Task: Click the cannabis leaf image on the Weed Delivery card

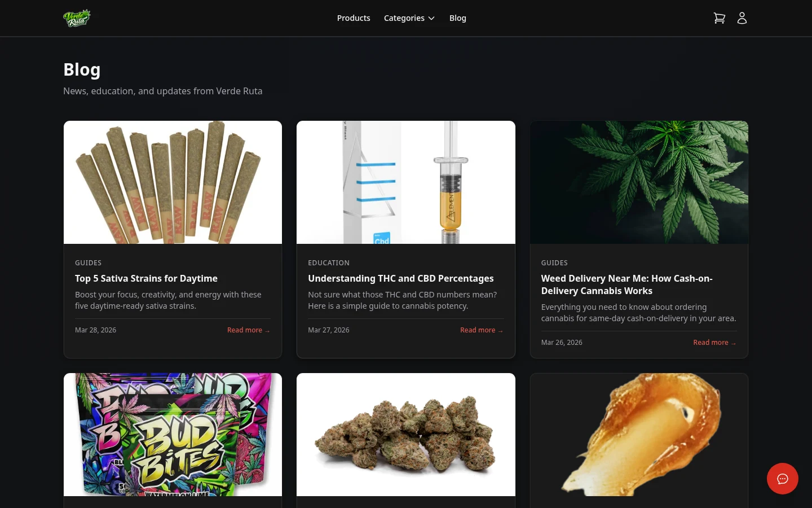Action: [x=639, y=182]
